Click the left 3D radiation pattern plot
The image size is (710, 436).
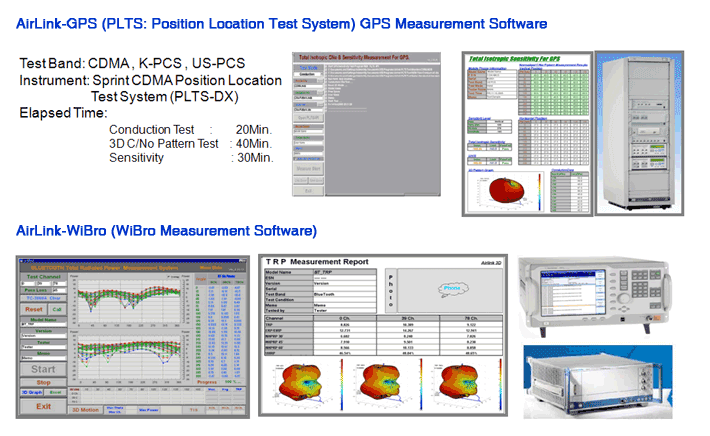click(x=300, y=383)
